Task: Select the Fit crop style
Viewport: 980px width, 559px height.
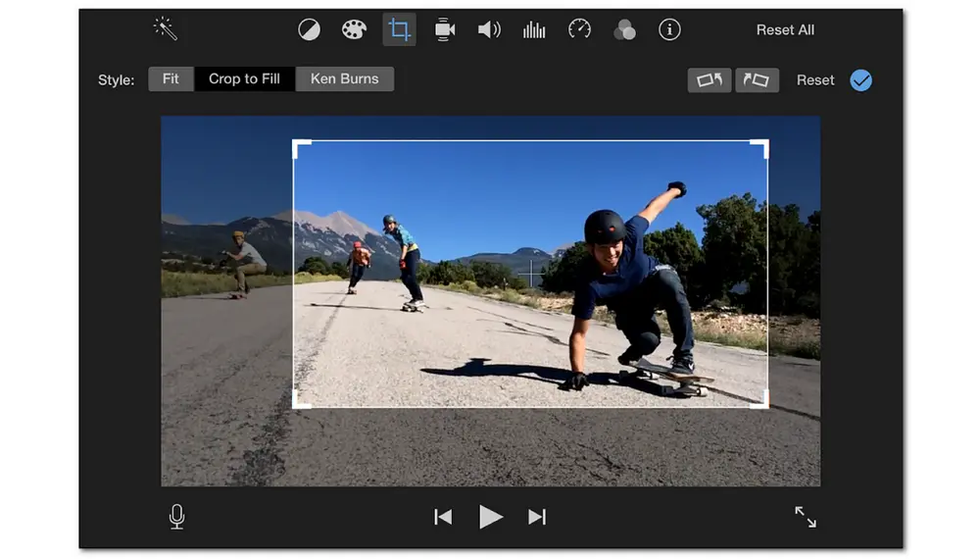Action: point(171,79)
